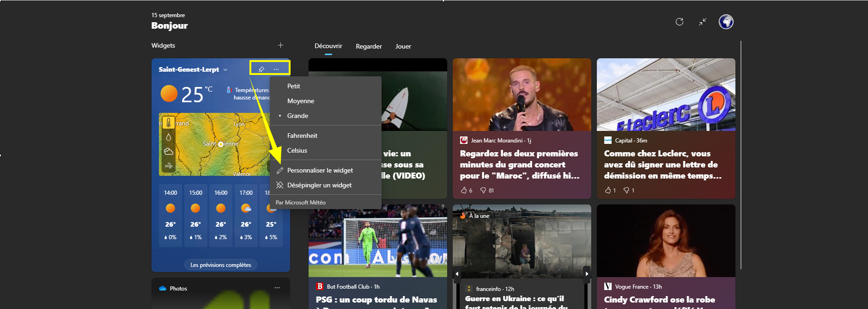Screen dimensions: 868x309
Task: Add a widget with the plus icon
Action: tap(280, 45)
